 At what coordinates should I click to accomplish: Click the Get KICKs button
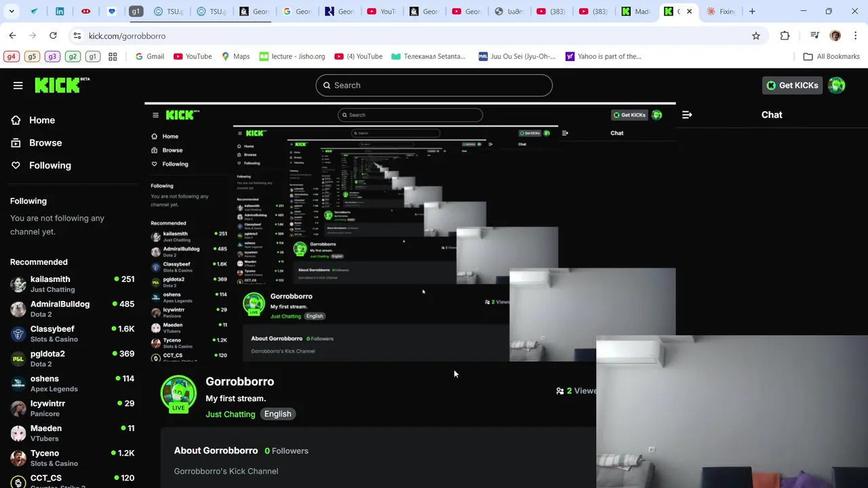pyautogui.click(x=792, y=85)
